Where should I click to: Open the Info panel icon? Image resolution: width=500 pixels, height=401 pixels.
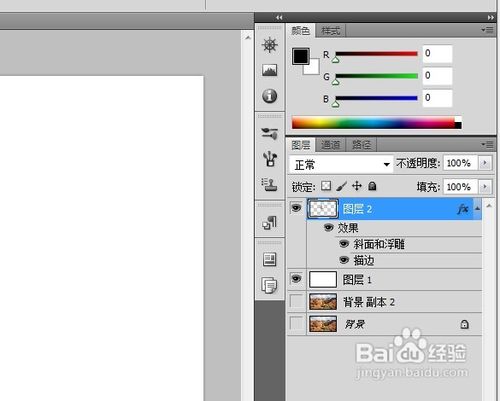point(270,96)
